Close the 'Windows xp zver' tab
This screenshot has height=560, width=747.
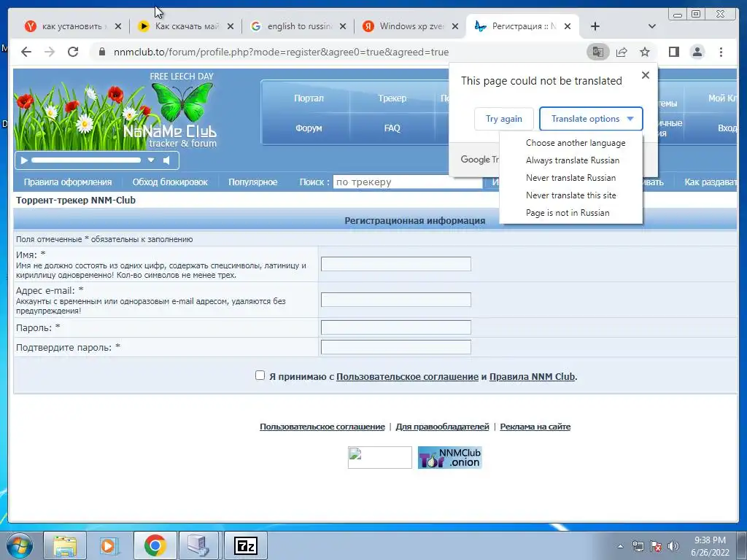455,27
